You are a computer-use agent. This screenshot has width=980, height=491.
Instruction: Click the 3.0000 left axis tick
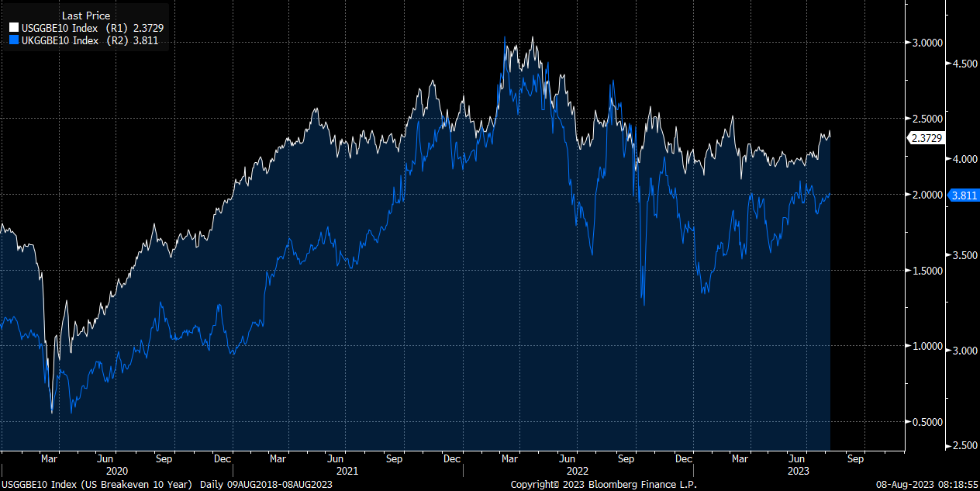pyautogui.click(x=929, y=43)
